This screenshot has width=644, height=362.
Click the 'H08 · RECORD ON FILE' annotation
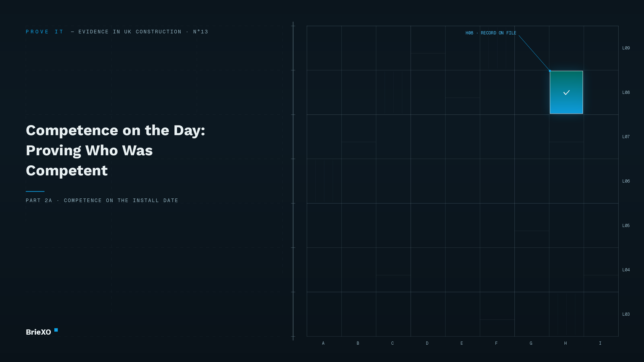pos(491,33)
